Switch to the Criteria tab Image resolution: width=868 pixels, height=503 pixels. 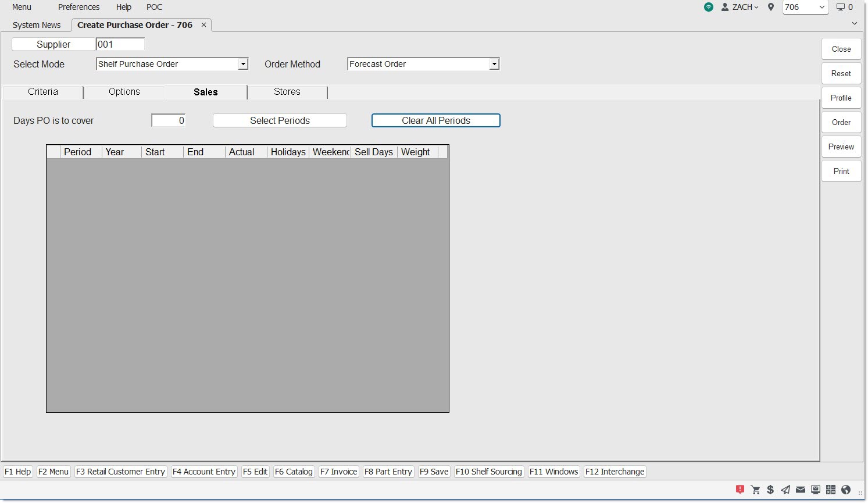(x=43, y=92)
